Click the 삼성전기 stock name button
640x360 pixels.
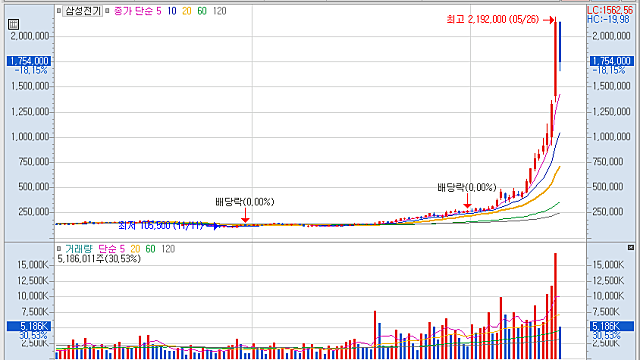[82, 11]
